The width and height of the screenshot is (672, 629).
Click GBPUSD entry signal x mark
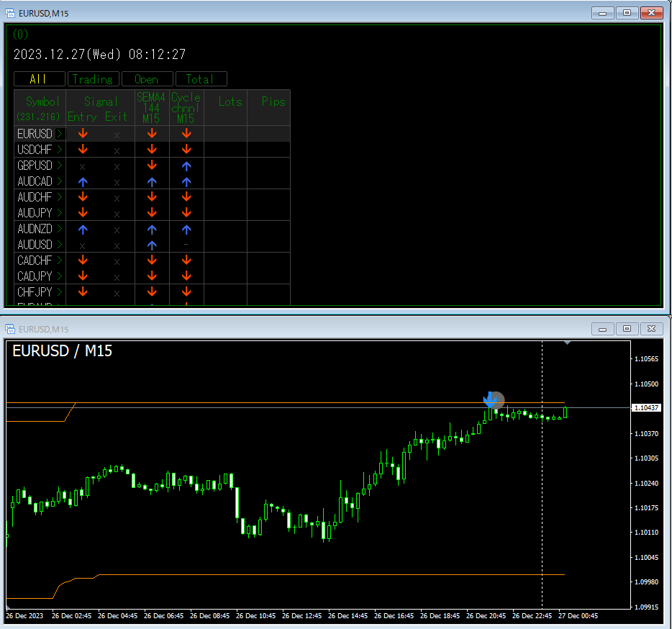point(82,167)
